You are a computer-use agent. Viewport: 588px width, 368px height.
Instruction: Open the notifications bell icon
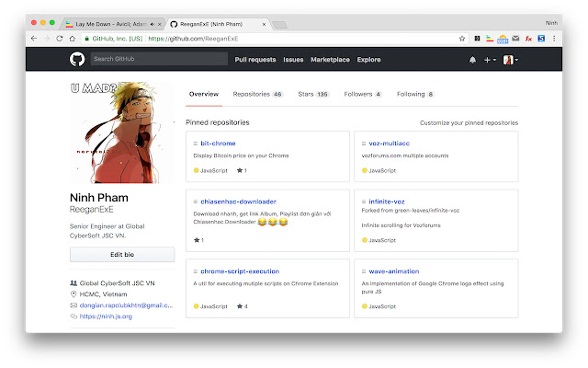(x=472, y=60)
